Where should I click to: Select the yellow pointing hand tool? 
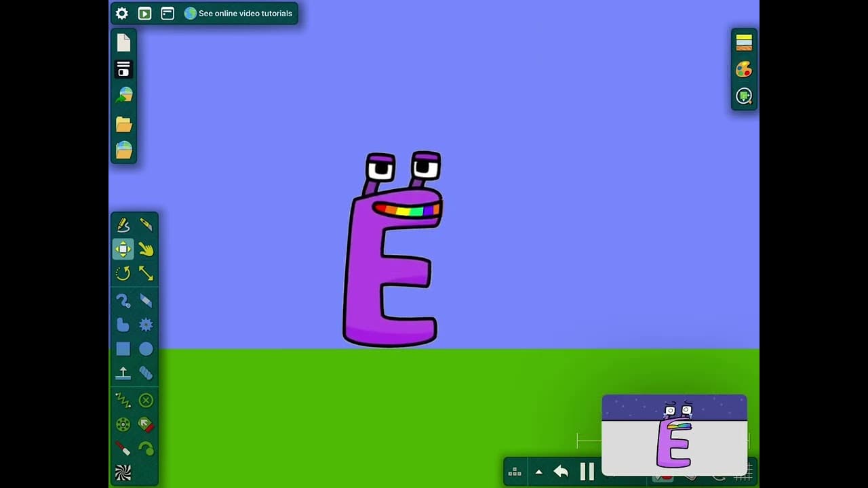coord(146,249)
